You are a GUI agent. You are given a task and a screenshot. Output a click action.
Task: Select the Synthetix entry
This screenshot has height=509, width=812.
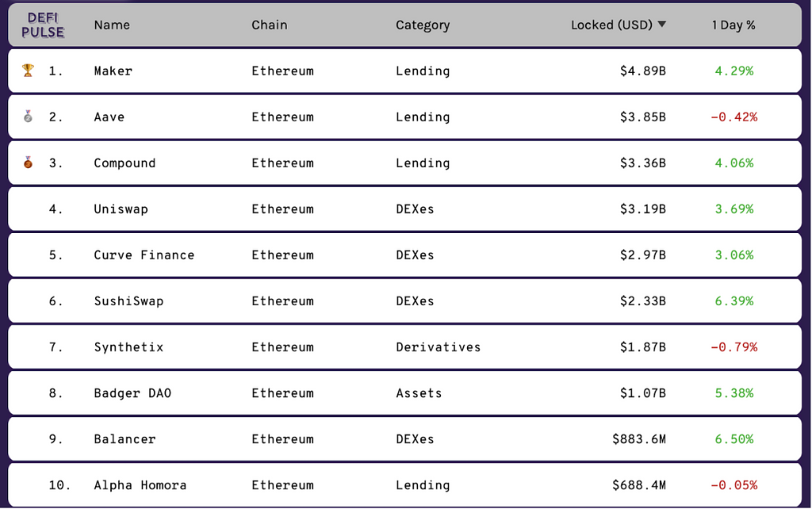(128, 347)
